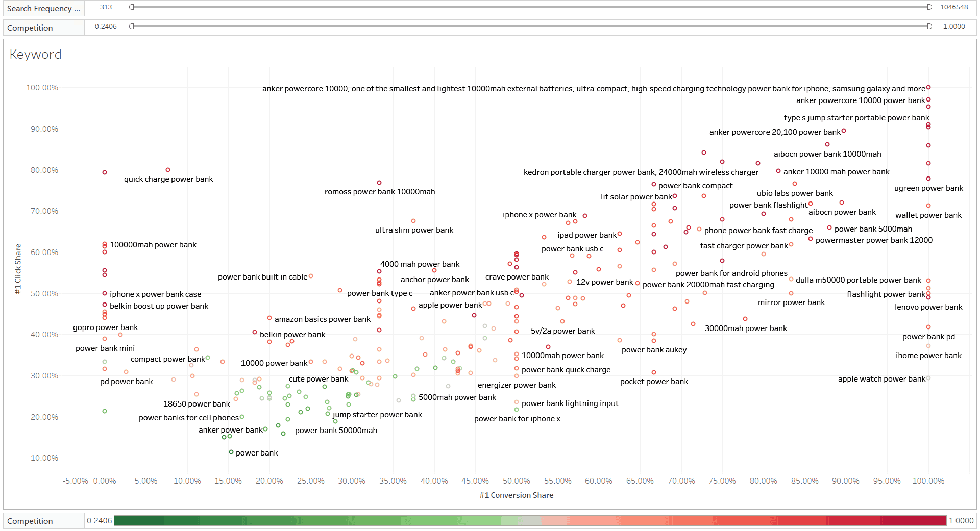Select the "ugreen power bank" label

(928, 188)
